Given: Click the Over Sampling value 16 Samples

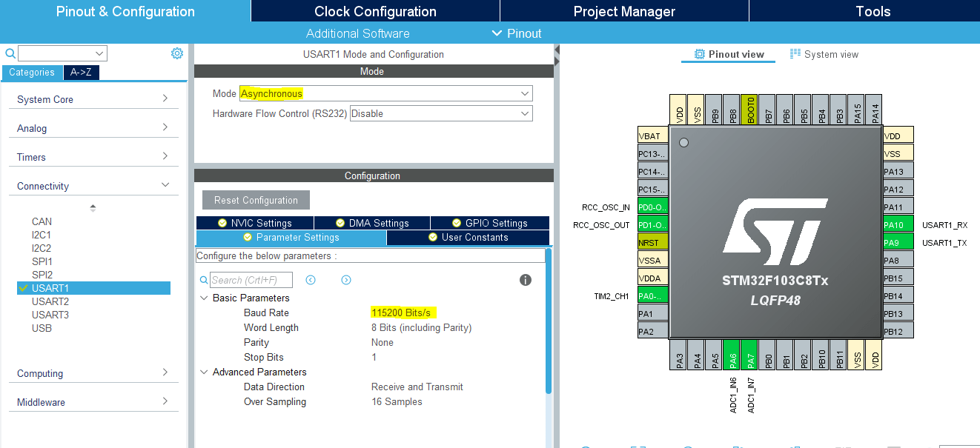Looking at the screenshot, I should point(397,401).
